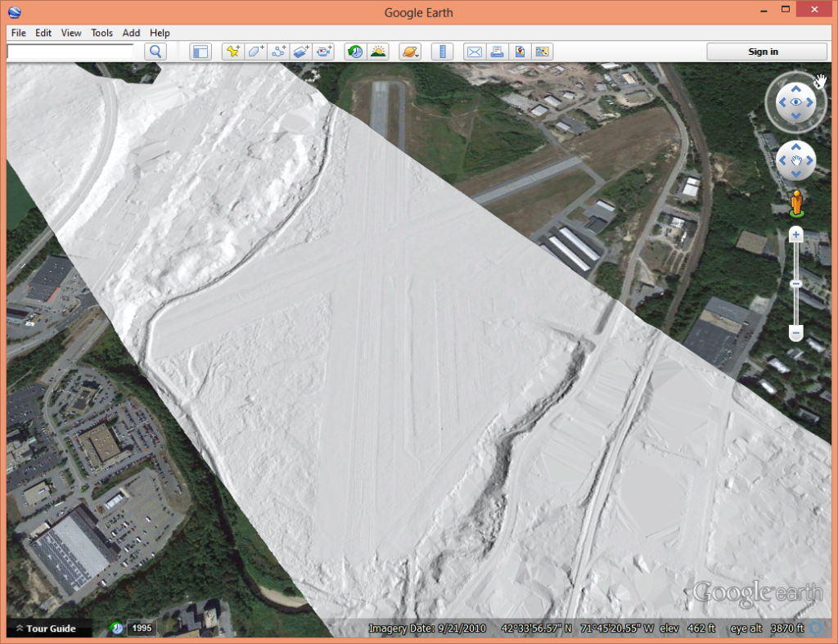The image size is (838, 644).
Task: Toggle the sidebar panel visibility
Action: [x=200, y=52]
